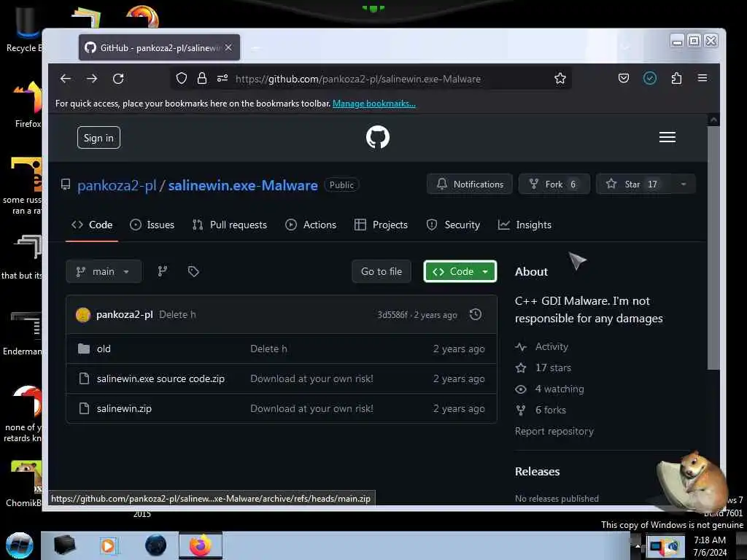Show hidden icons in system tray
The width and height of the screenshot is (747, 560).
point(638,545)
